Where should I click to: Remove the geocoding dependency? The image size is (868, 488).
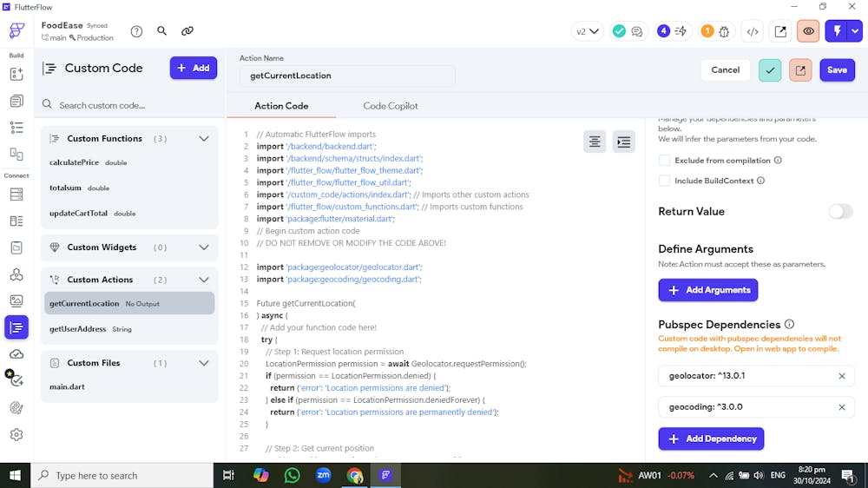click(841, 407)
